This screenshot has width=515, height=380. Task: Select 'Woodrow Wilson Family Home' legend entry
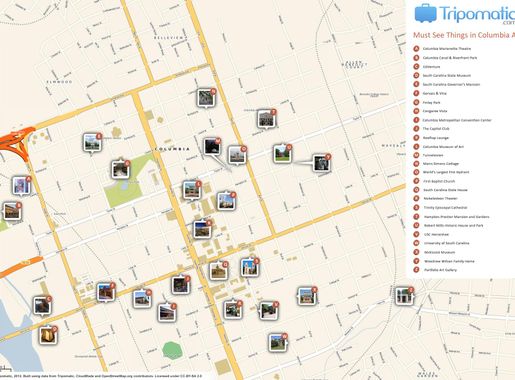pos(449,261)
